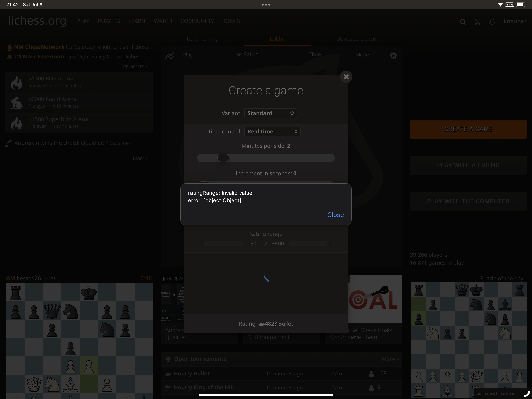Open the Variant dropdown showing Standard
This screenshot has height=399, width=532.
click(270, 113)
